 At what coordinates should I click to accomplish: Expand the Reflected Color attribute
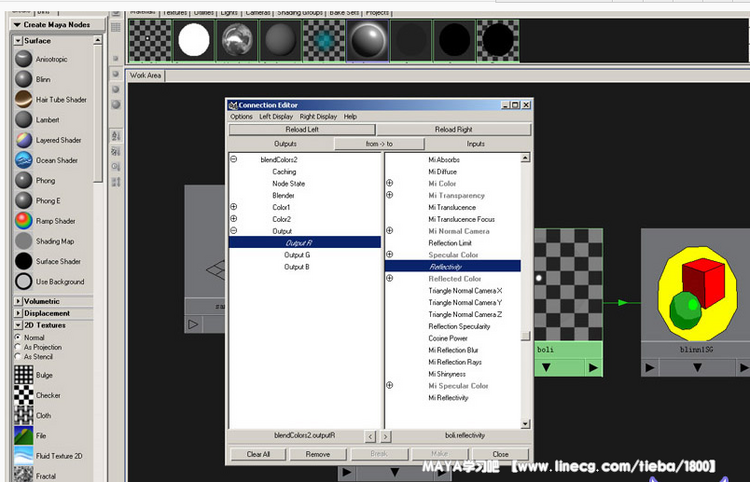(389, 278)
